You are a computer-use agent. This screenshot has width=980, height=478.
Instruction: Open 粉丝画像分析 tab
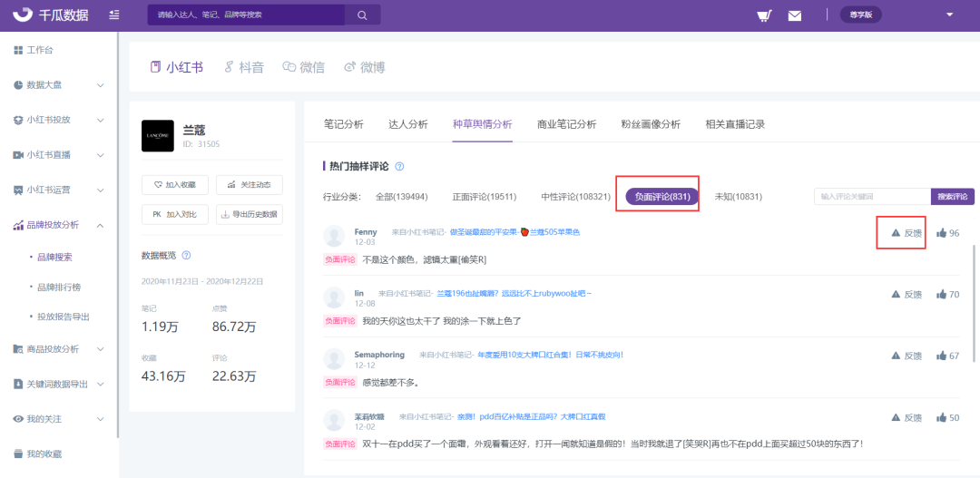click(651, 123)
